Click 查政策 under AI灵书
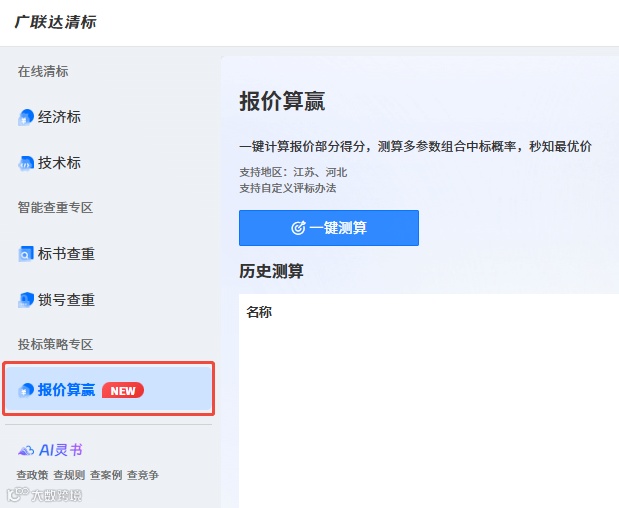619x508 pixels. click(x=32, y=475)
